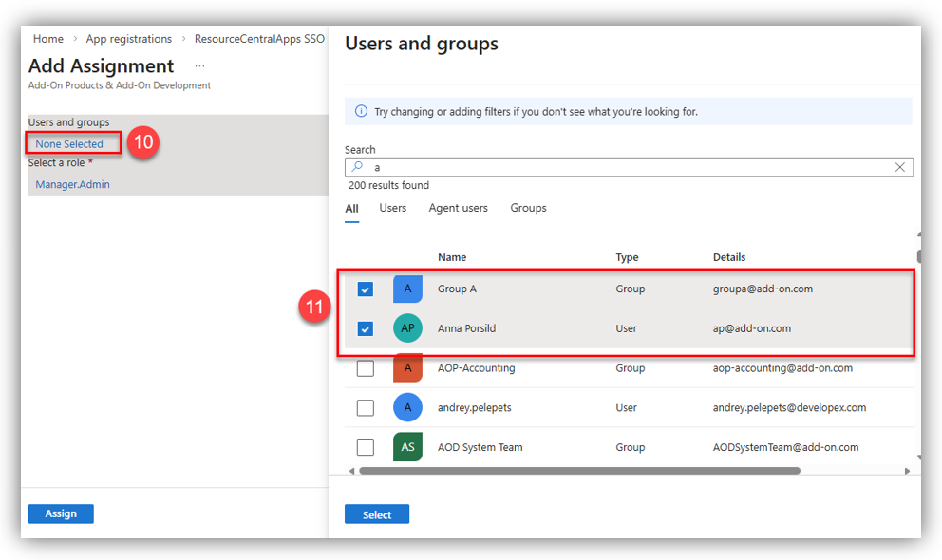
Task: Uncheck the Anna Porsild checkbox
Action: point(366,329)
